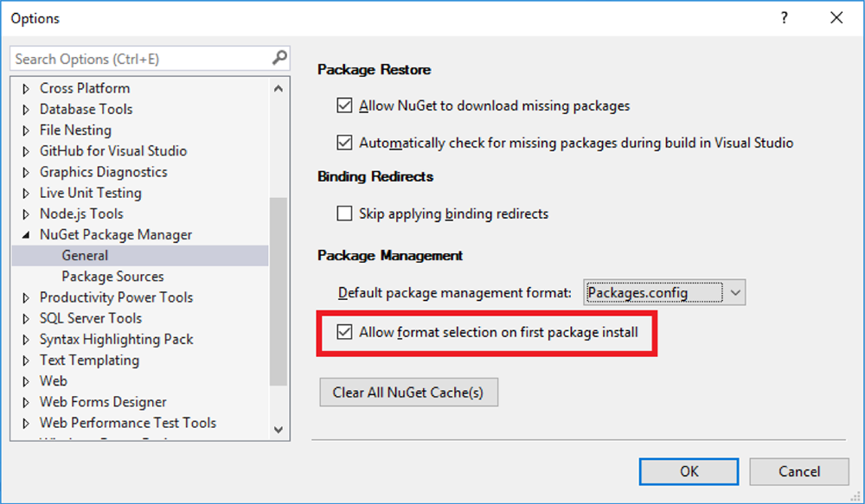Open the help question mark icon

(x=784, y=18)
